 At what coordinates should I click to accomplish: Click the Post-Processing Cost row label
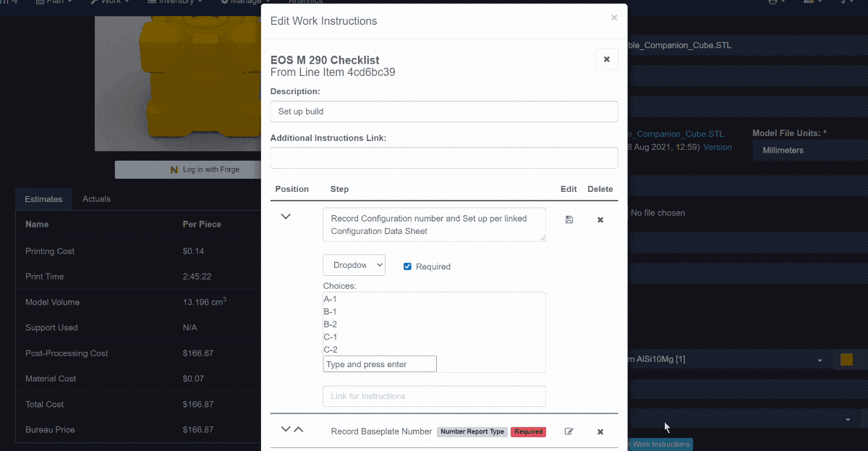click(x=67, y=353)
